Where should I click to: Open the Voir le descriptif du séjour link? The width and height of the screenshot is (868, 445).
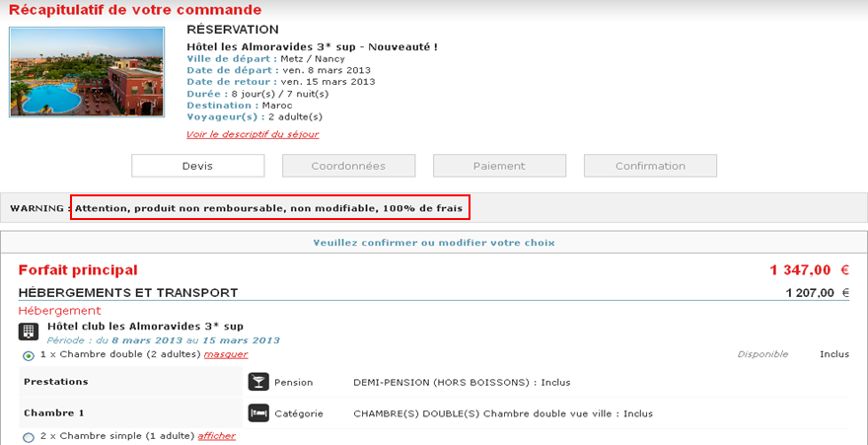click(x=253, y=134)
